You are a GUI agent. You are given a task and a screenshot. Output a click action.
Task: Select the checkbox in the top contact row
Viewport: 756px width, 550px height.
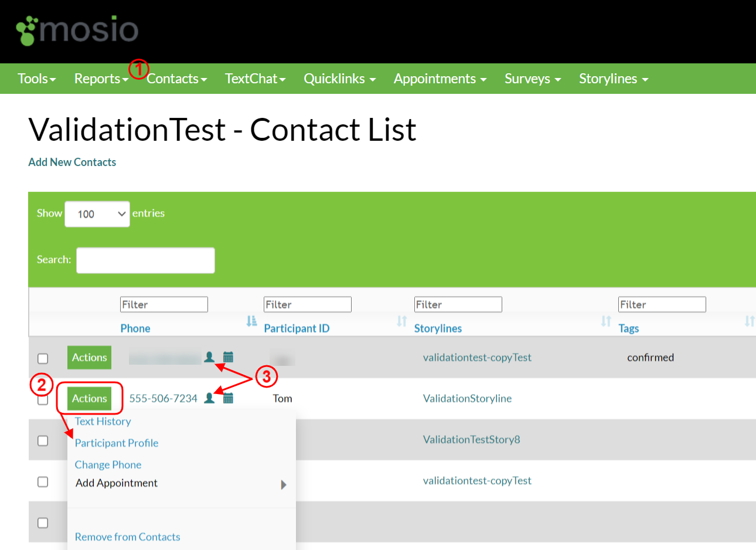pyautogui.click(x=42, y=358)
